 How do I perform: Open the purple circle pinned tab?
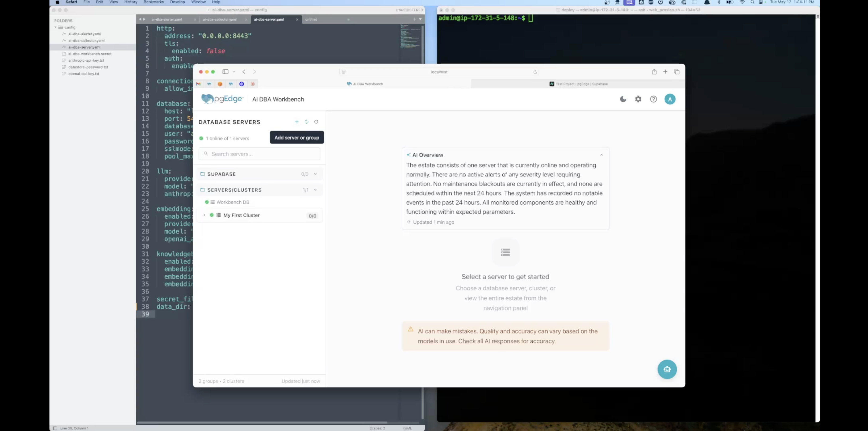pyautogui.click(x=241, y=84)
